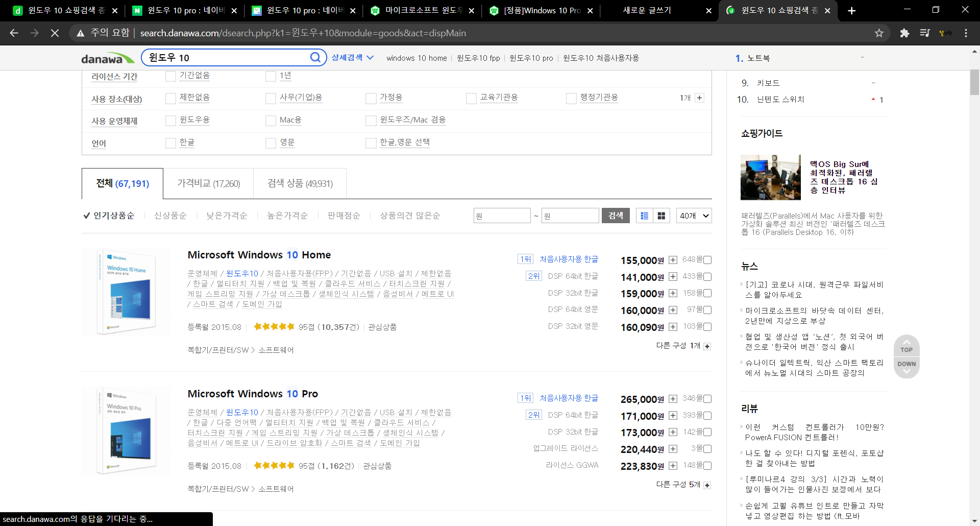Sort by 낮은가격순
This screenshot has height=526, width=980.
coord(227,216)
